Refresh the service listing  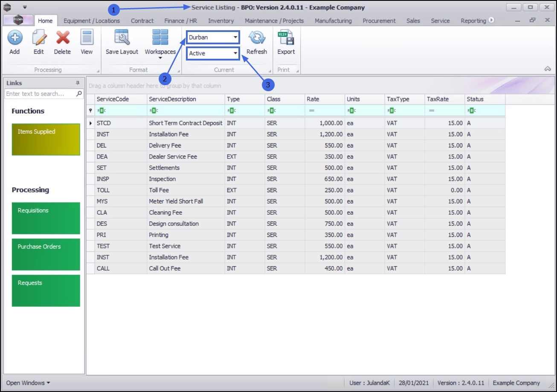click(257, 38)
